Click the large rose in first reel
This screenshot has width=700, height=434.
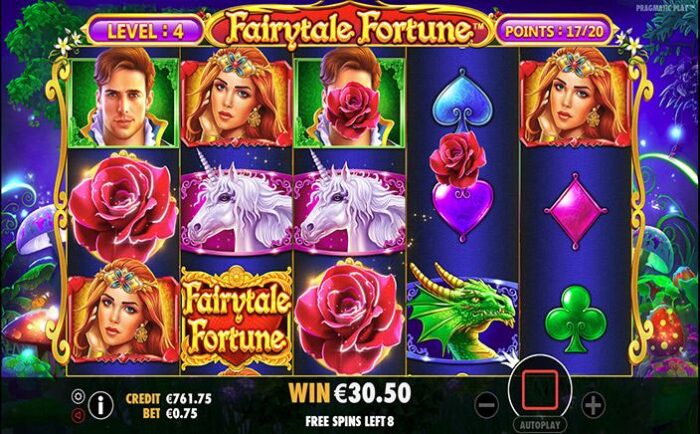point(123,207)
